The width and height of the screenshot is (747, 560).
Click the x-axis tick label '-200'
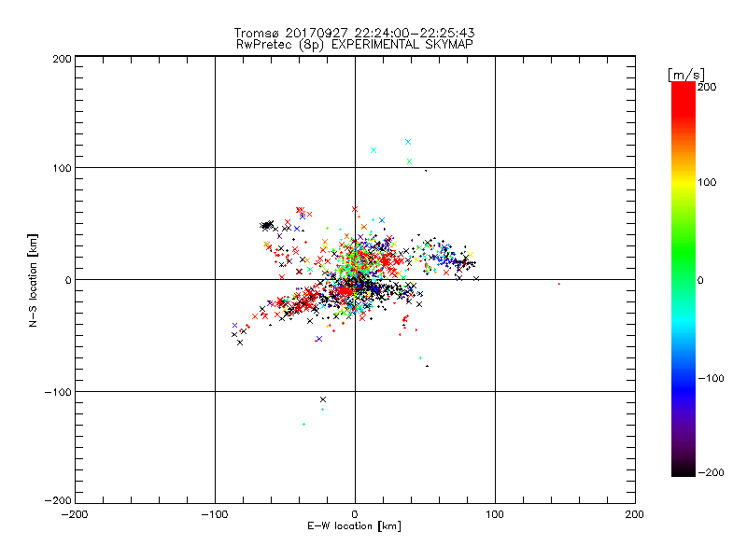coord(75,514)
